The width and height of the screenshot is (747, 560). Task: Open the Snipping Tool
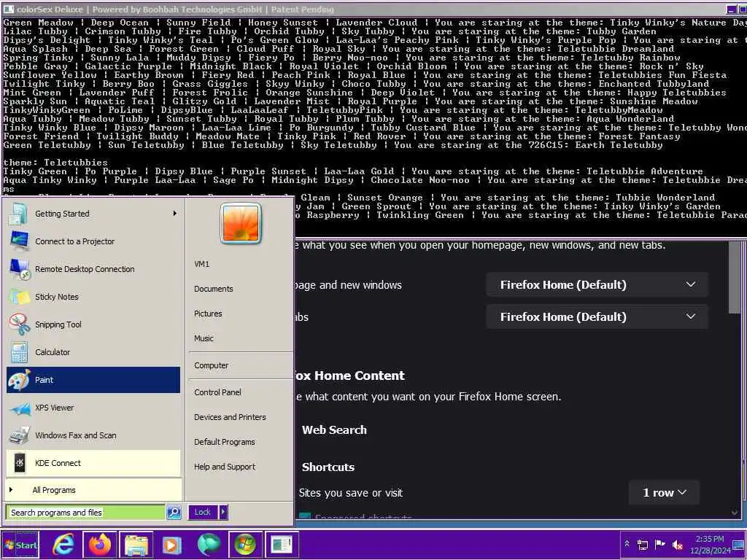tap(93, 324)
